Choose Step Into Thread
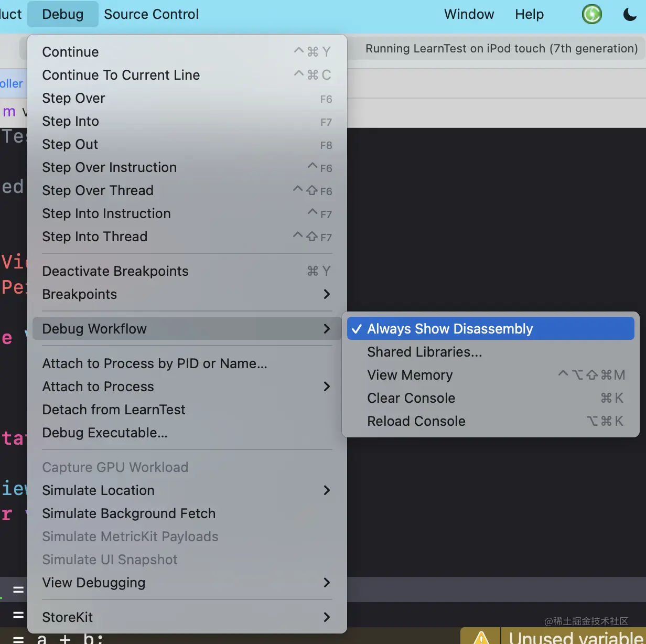Viewport: 646px width, 644px height. pos(187,237)
